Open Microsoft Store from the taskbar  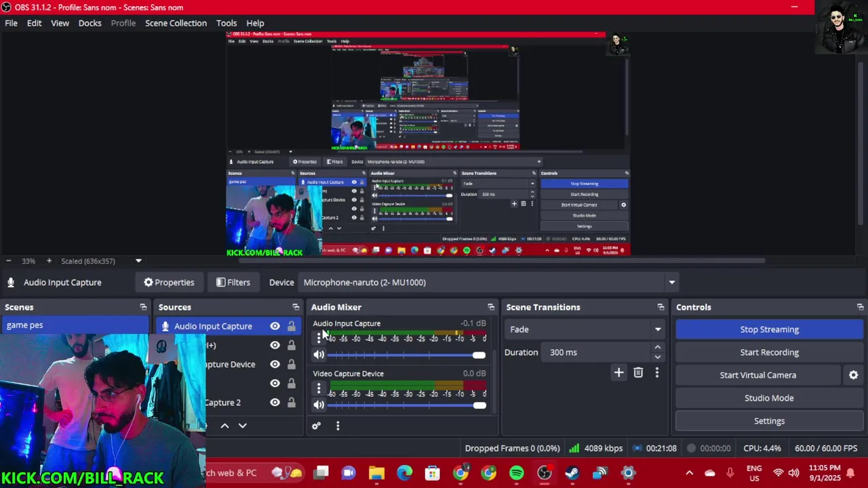click(x=432, y=473)
